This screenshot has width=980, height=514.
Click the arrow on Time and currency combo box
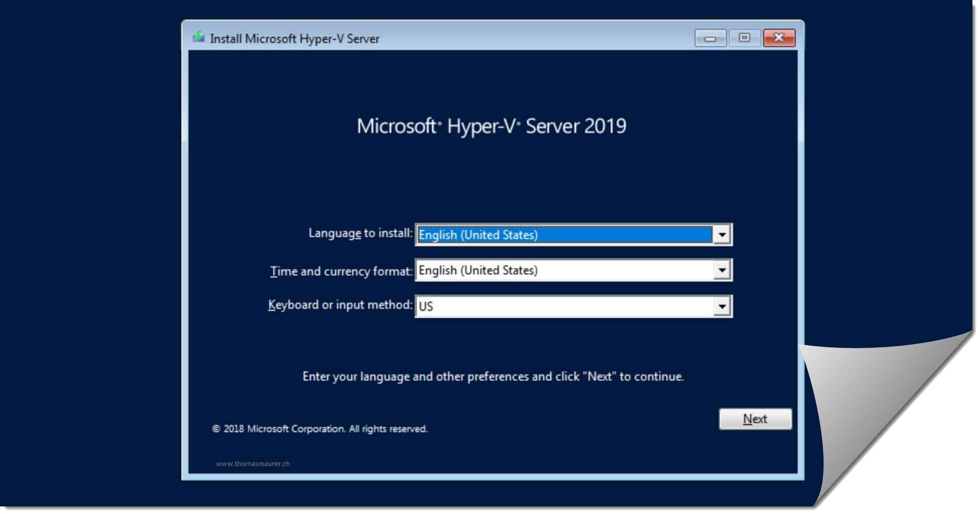pos(722,270)
